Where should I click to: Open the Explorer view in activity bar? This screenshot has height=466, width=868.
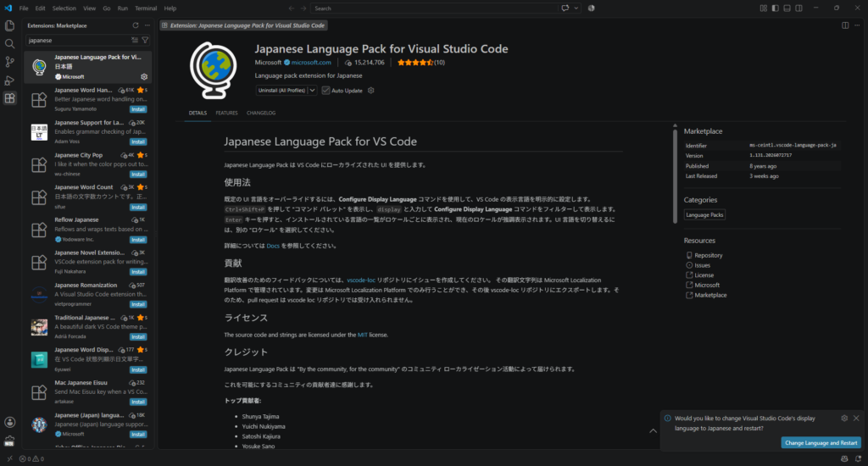(x=9, y=25)
